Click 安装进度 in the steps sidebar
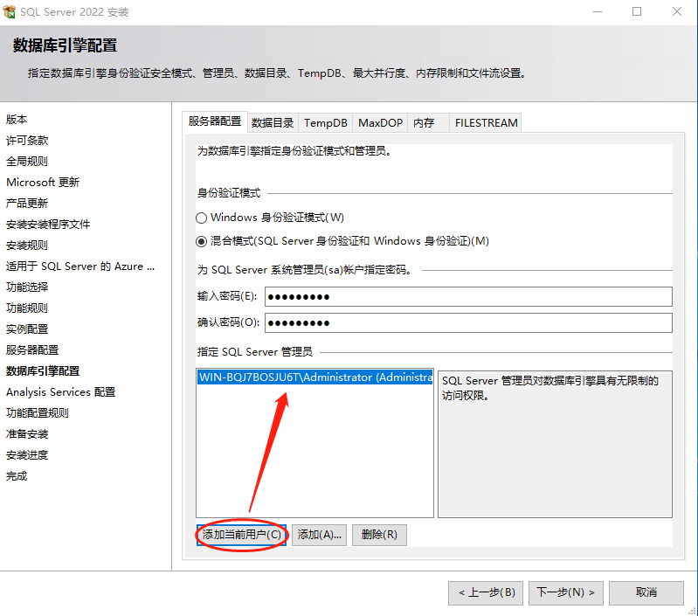This screenshot has height=616, width=698. tap(27, 455)
